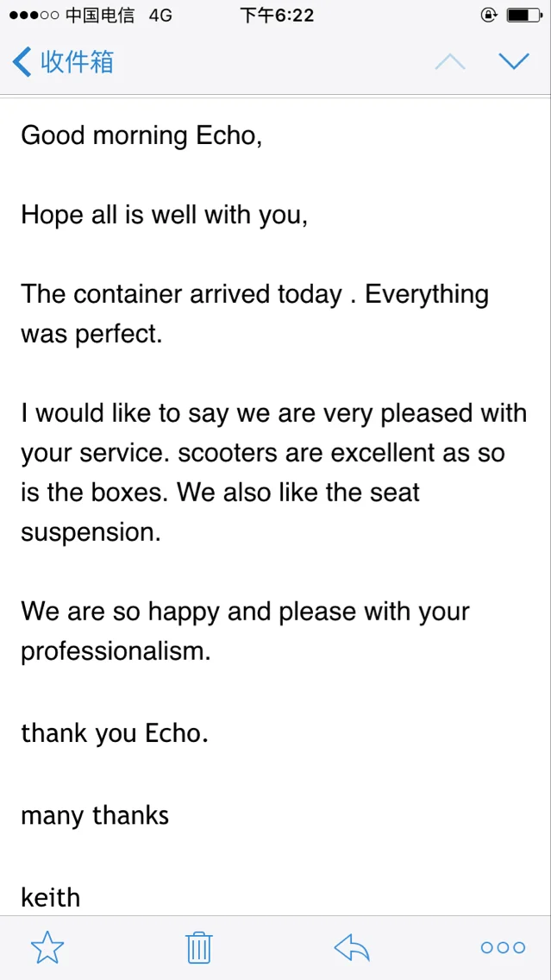Viewport: 551px width, 980px height.
Task: Tap the "keith" signature
Action: (x=51, y=897)
